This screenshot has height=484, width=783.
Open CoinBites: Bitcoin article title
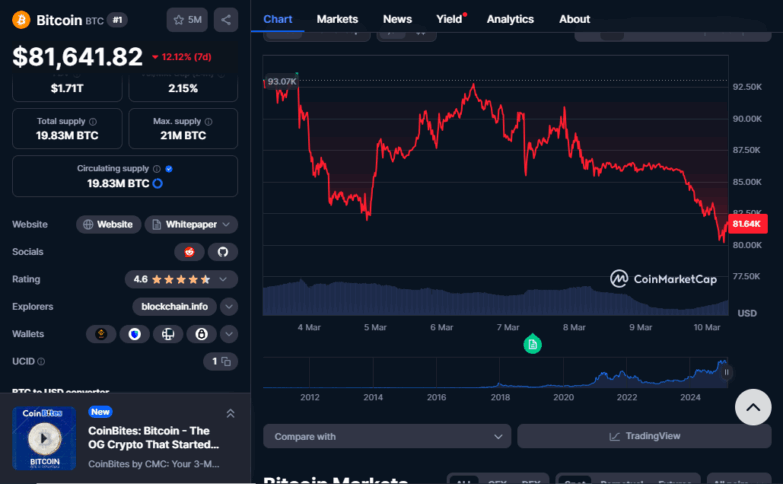click(x=154, y=438)
